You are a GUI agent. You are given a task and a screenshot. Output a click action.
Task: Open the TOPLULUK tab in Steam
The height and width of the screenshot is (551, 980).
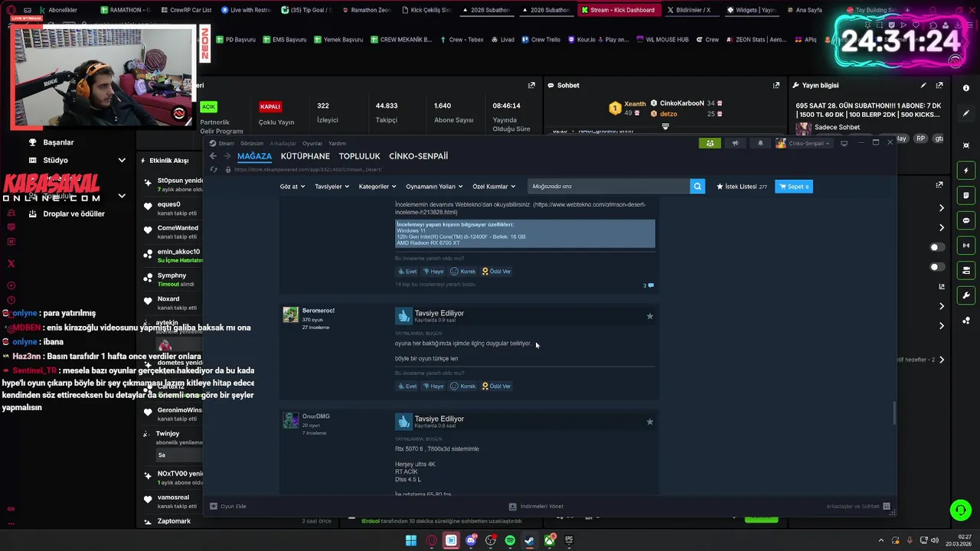359,156
